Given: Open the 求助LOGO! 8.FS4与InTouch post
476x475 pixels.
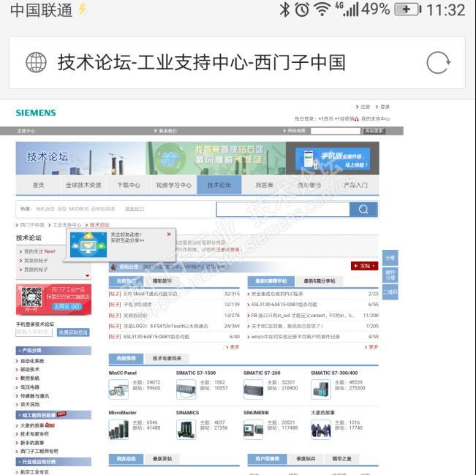Looking at the screenshot, I should point(166,326).
